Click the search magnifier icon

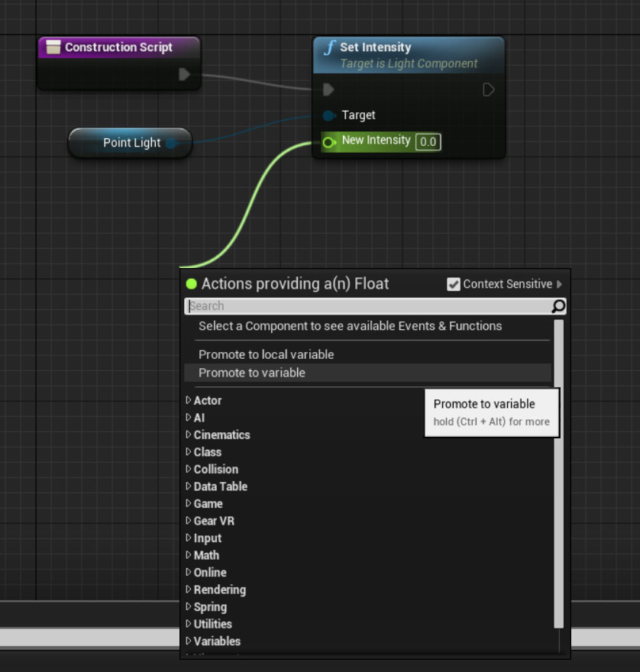pyautogui.click(x=558, y=306)
